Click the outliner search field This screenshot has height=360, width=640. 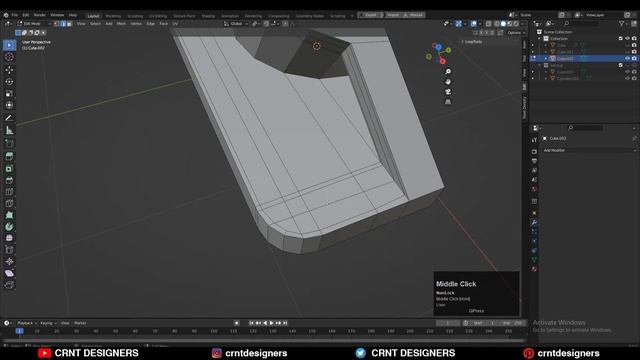582,24
